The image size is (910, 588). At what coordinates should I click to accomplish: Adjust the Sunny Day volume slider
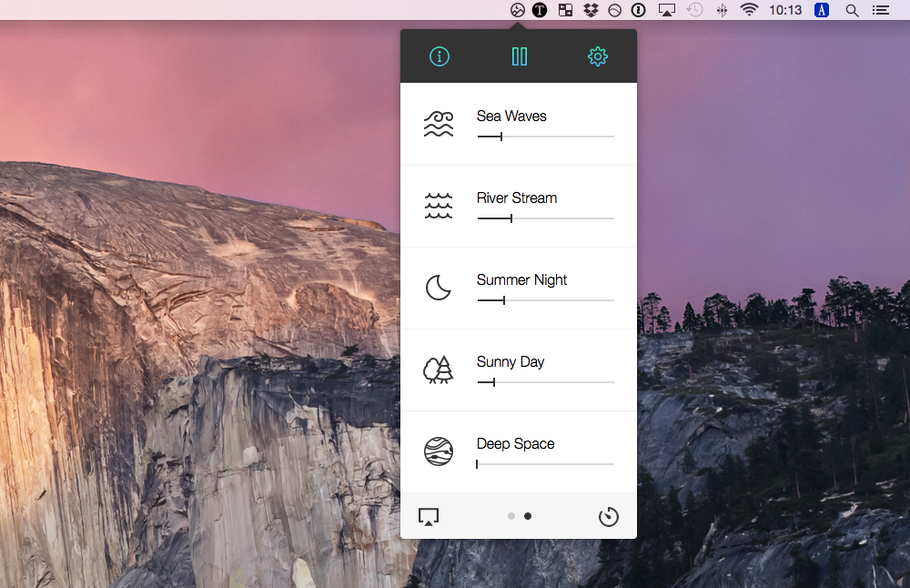pos(545,382)
